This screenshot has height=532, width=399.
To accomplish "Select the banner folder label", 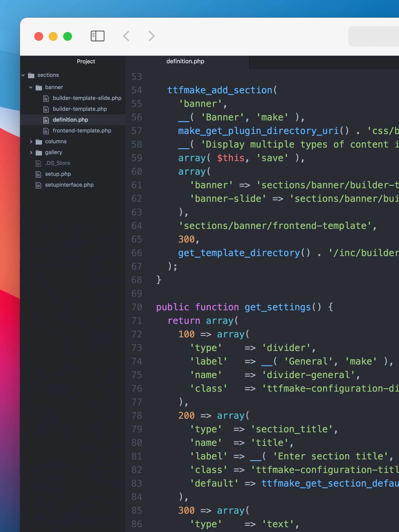I will tap(54, 87).
